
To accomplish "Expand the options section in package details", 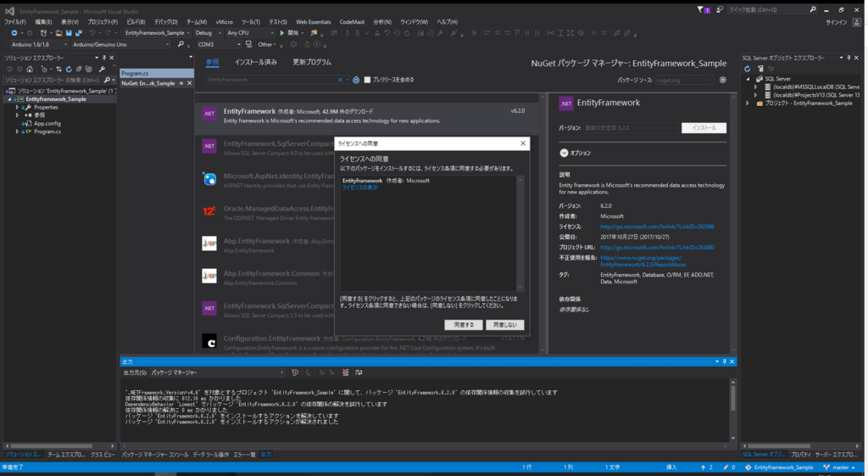I will 564,153.
